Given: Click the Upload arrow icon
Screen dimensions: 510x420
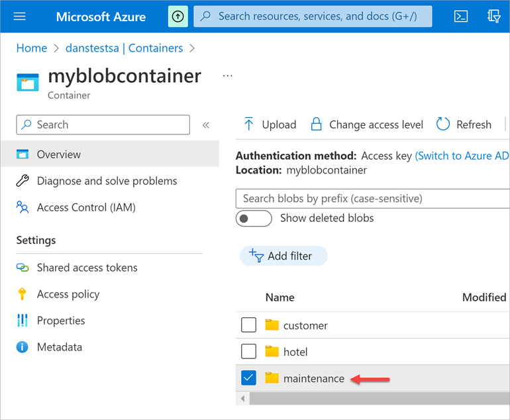Looking at the screenshot, I should click(249, 124).
